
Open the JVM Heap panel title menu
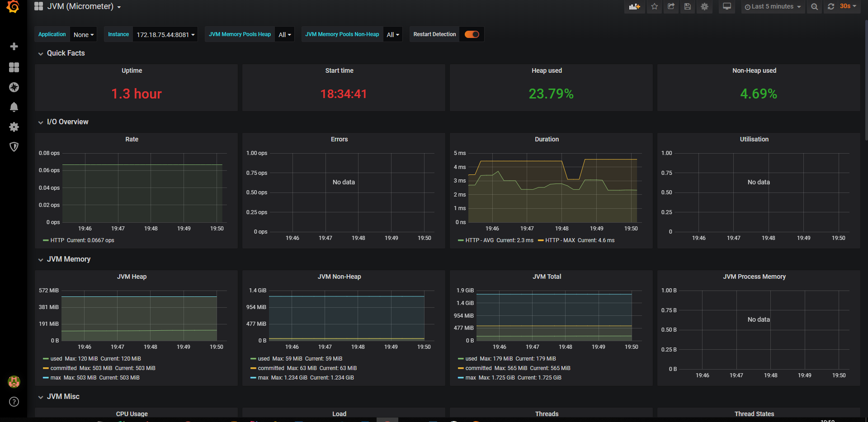[x=132, y=277]
